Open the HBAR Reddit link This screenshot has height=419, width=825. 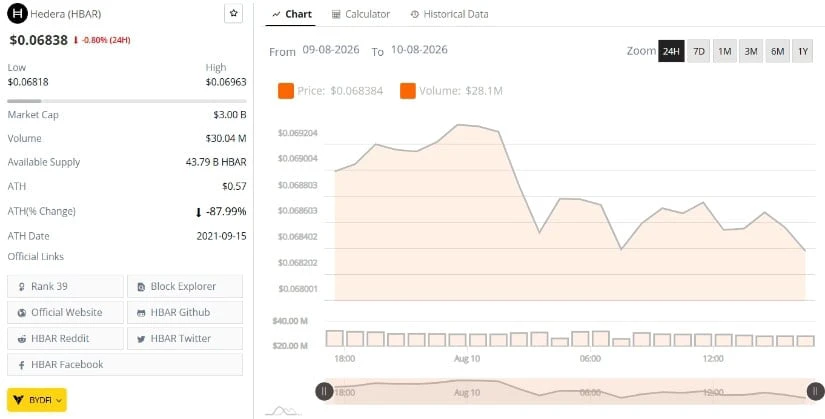pos(65,338)
